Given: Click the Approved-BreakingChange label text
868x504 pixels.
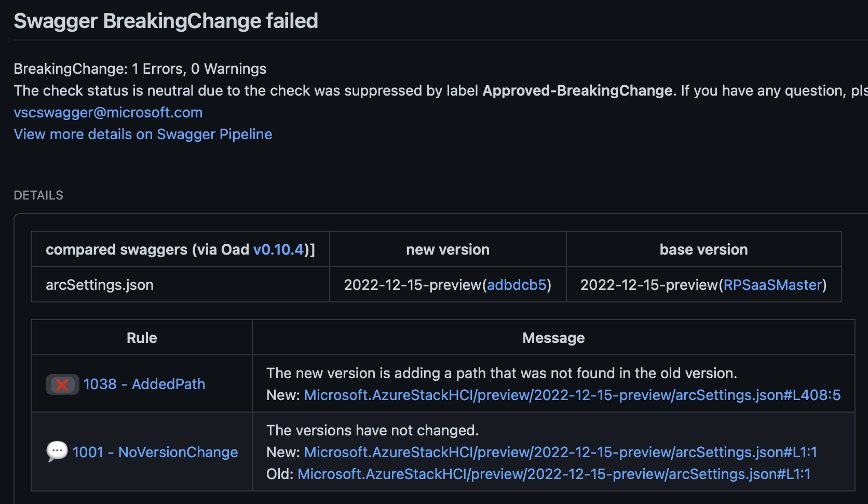Looking at the screenshot, I should [x=578, y=90].
